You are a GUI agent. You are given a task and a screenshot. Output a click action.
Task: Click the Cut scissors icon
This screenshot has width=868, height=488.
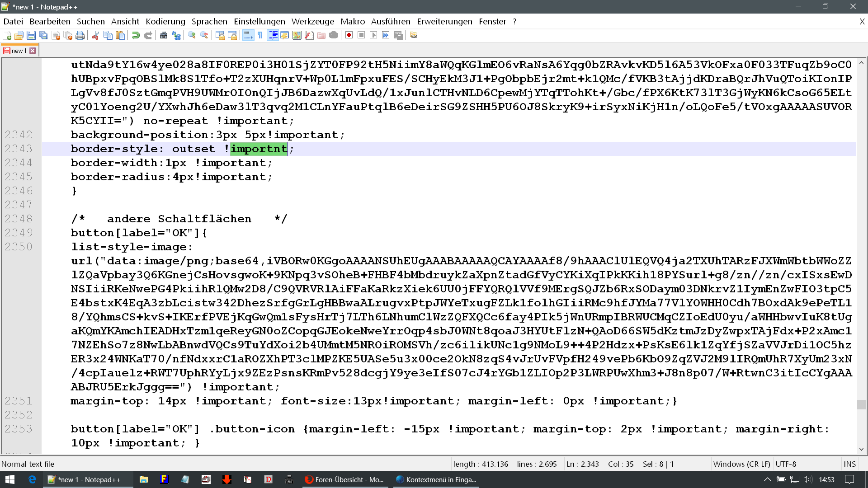pos(95,35)
